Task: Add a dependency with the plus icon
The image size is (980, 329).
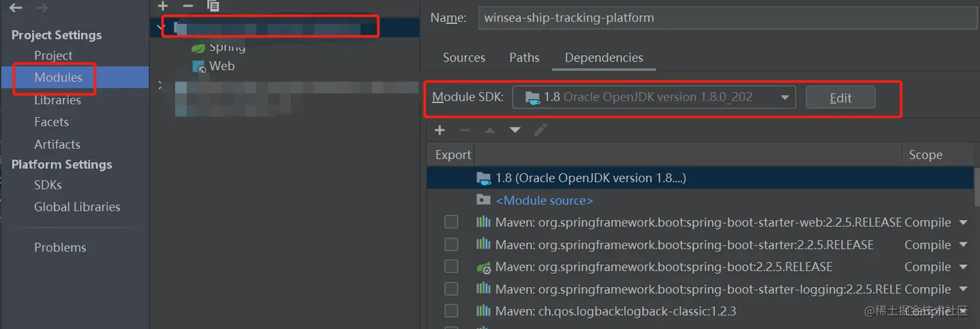Action: click(x=439, y=130)
